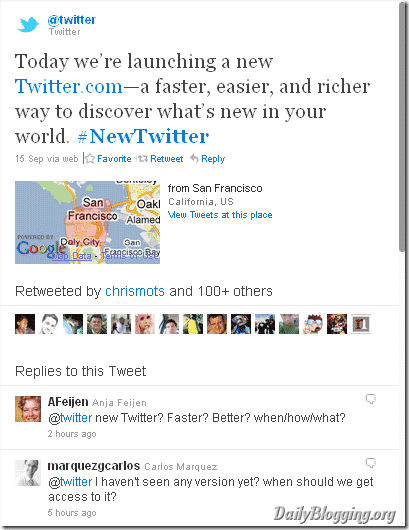
Task: Click the vertical scrollbar thumb
Action: [402, 127]
